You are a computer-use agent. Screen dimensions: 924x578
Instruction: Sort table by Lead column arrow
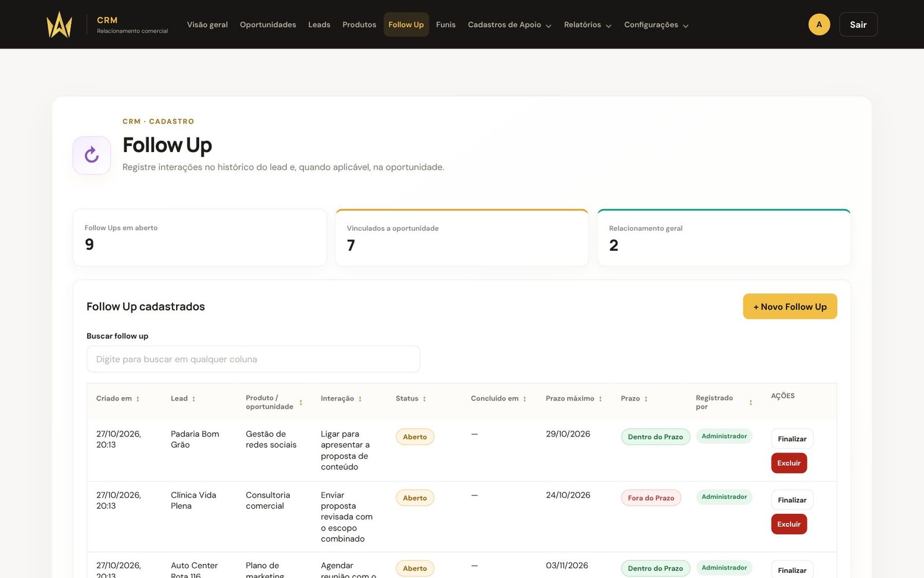[x=193, y=399]
